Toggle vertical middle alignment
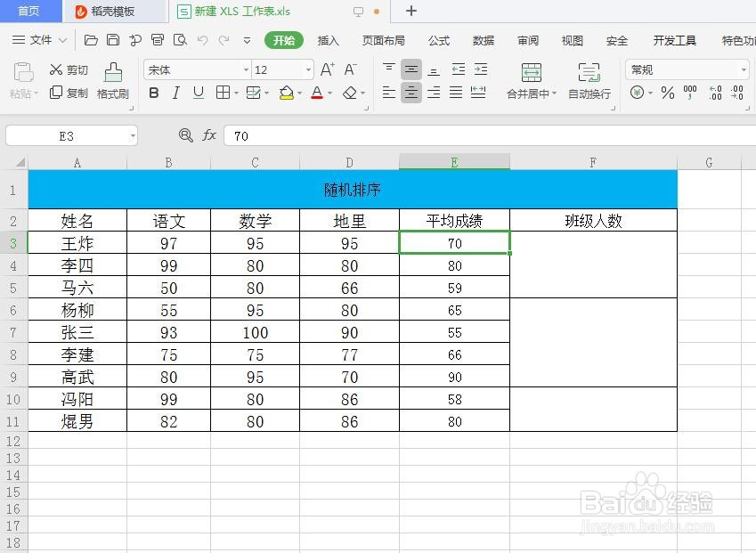 click(411, 69)
